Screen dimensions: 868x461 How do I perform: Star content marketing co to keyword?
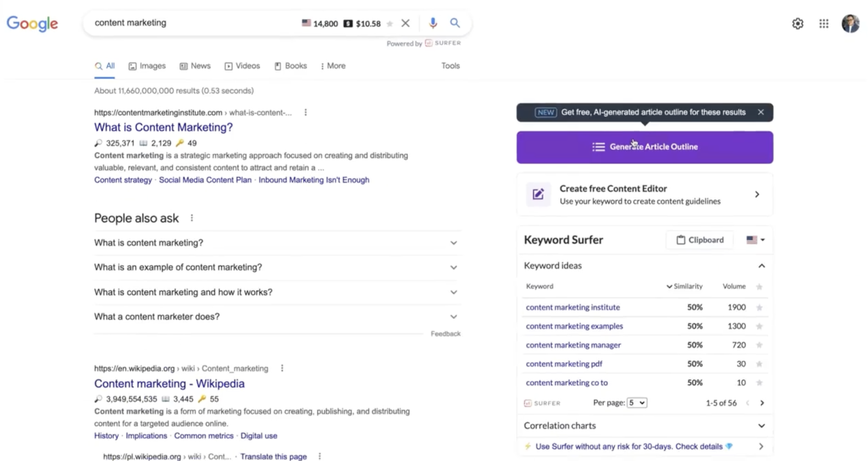coord(759,383)
